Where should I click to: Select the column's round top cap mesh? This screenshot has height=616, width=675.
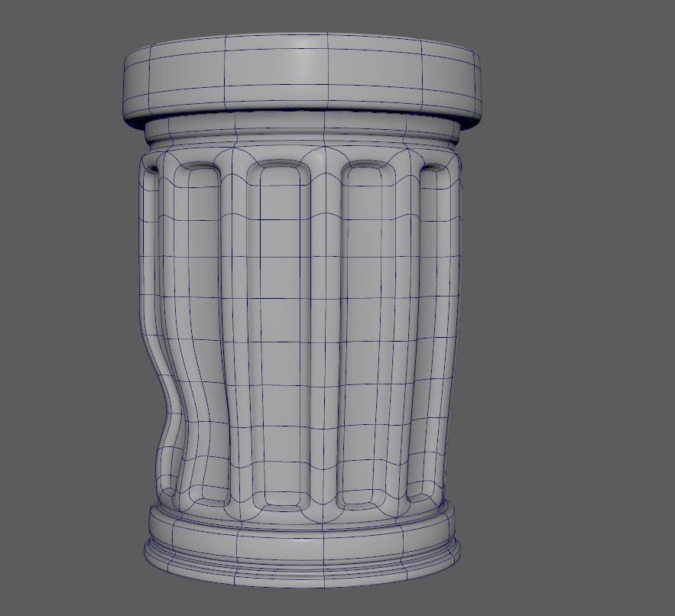(303, 79)
